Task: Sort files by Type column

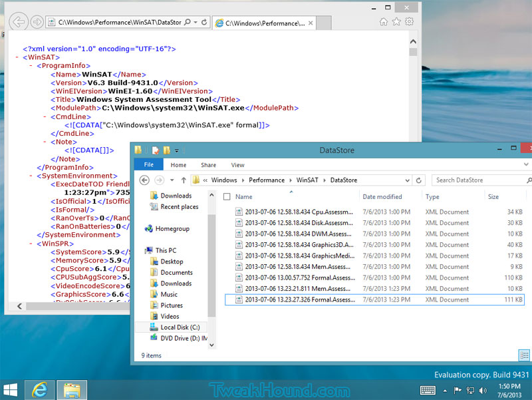Action: (432, 196)
